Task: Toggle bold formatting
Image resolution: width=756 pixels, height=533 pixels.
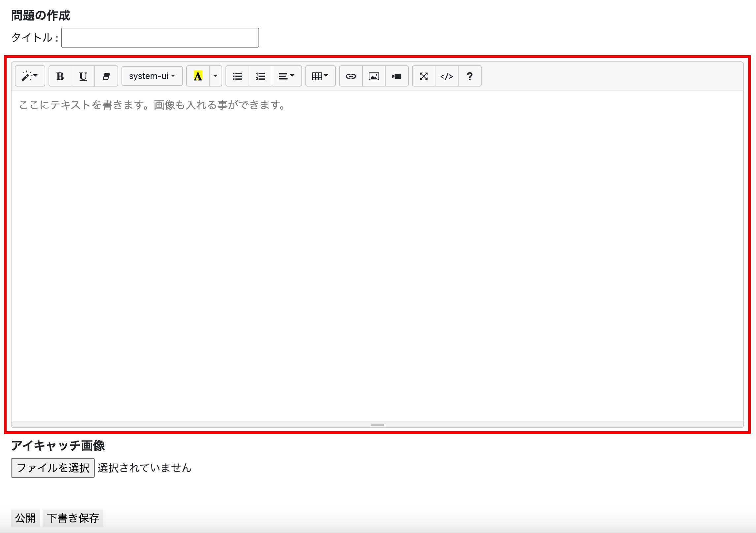Action: click(60, 76)
